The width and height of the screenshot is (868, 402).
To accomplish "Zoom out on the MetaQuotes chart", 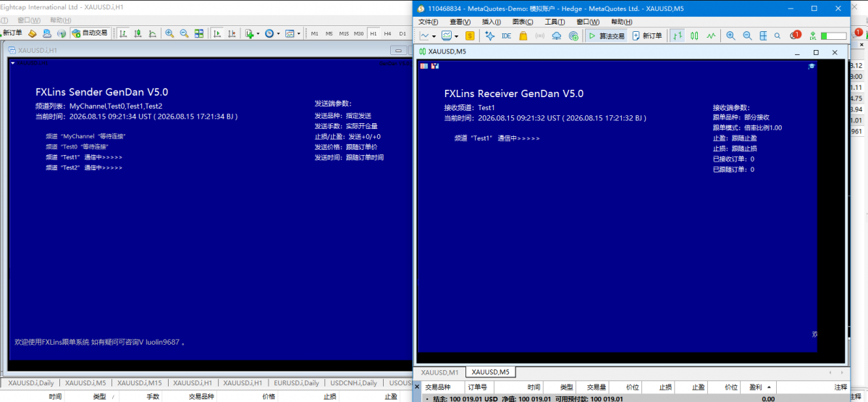I will click(747, 35).
